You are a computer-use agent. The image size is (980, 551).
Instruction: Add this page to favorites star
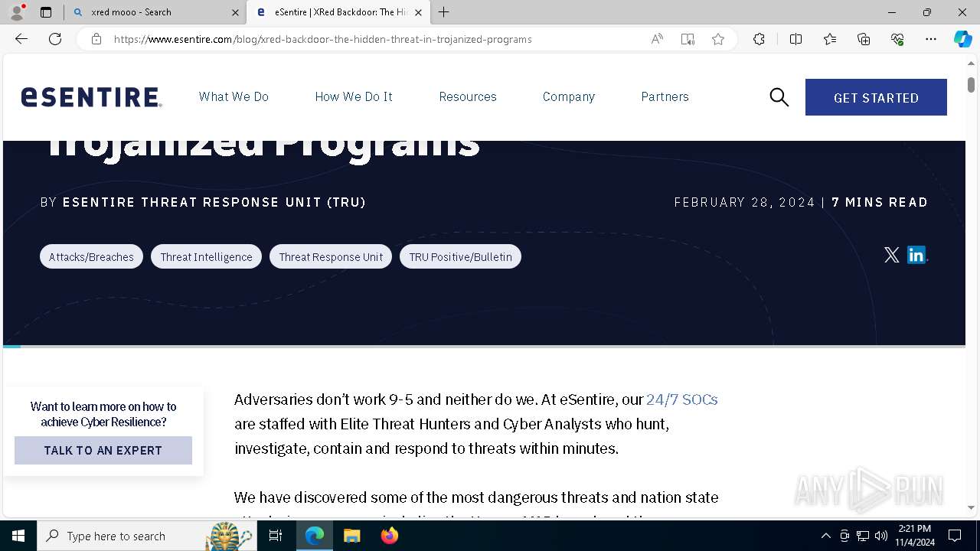point(718,39)
